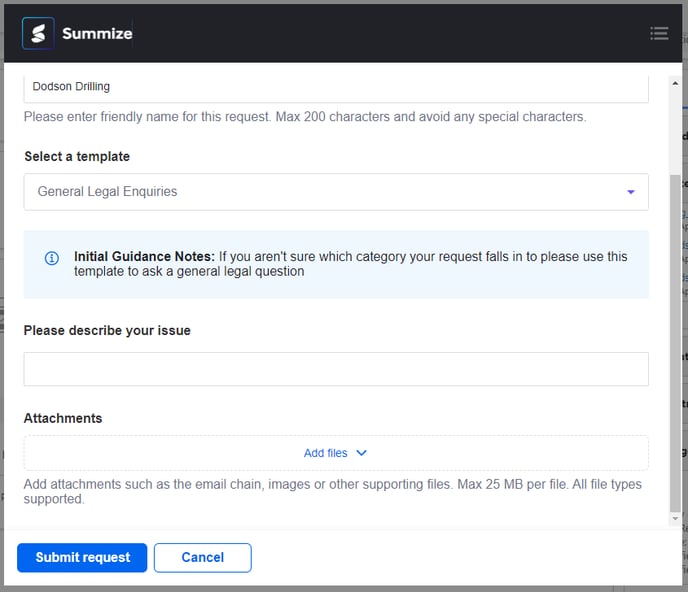Image resolution: width=688 pixels, height=592 pixels.
Task: Click the purple caret in template field
Action: pos(631,192)
